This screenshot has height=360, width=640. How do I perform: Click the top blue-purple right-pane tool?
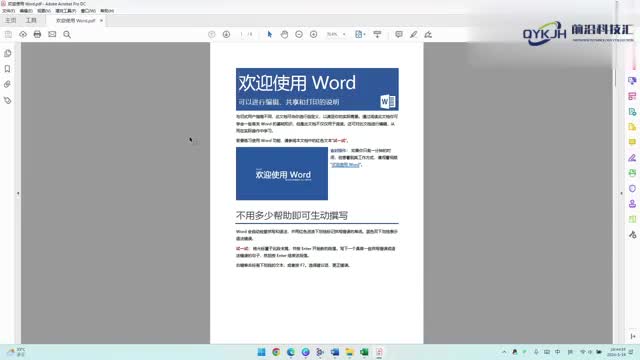pyautogui.click(x=632, y=81)
